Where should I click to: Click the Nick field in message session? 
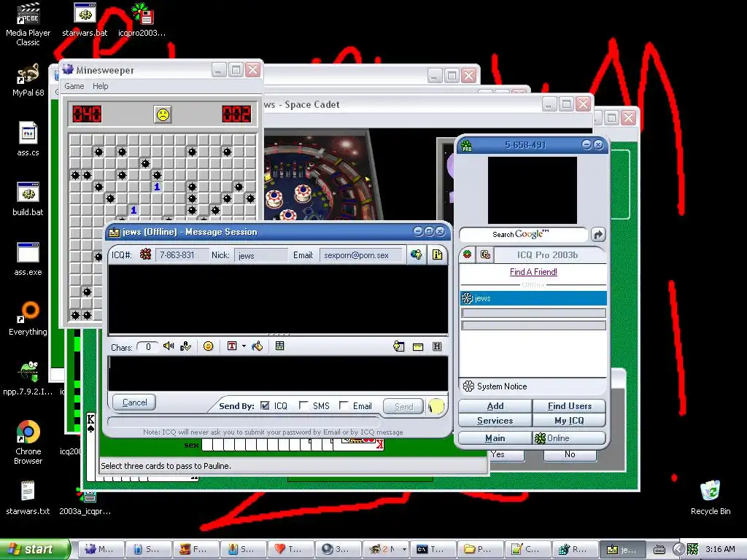260,255
